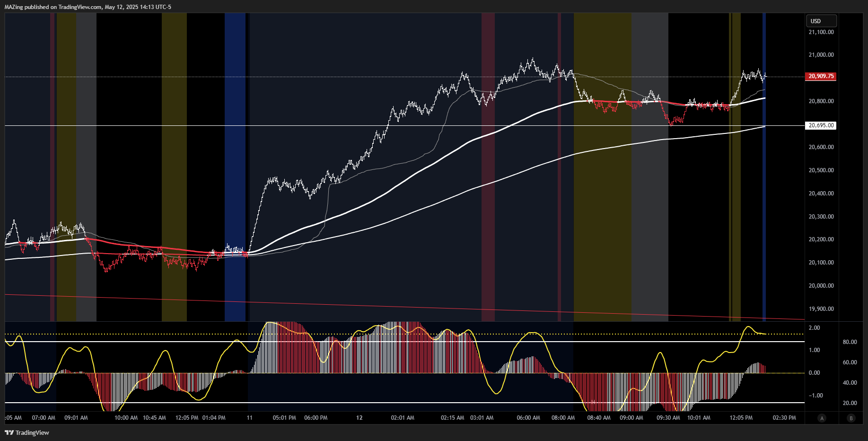
Task: Click the 20,600.00 price axis label
Action: click(x=821, y=147)
